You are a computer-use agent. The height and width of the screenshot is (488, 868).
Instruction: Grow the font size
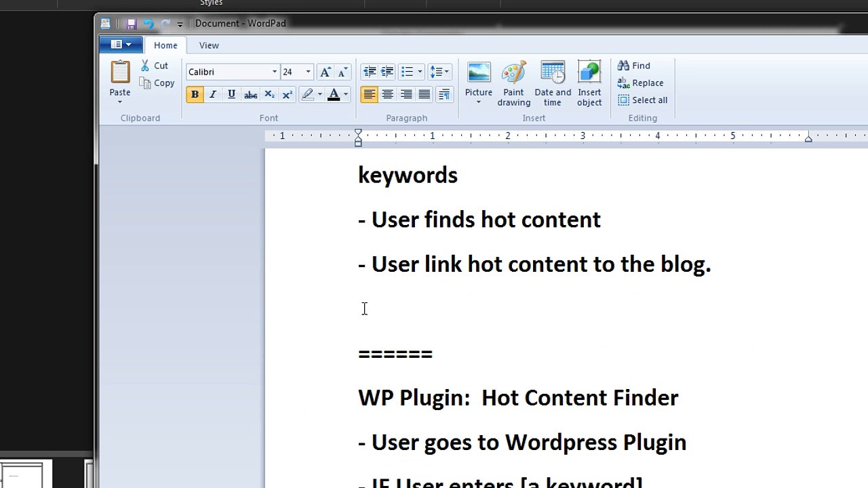pos(325,72)
